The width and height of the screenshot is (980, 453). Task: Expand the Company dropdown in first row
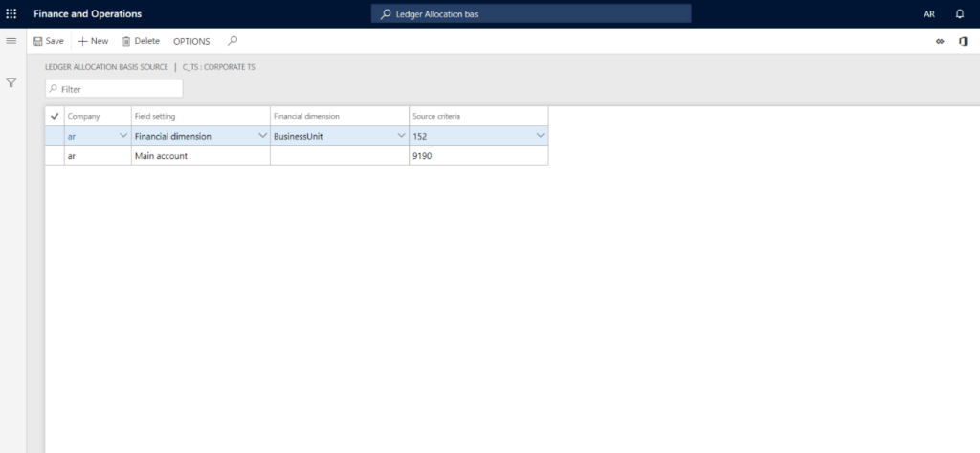click(x=122, y=136)
